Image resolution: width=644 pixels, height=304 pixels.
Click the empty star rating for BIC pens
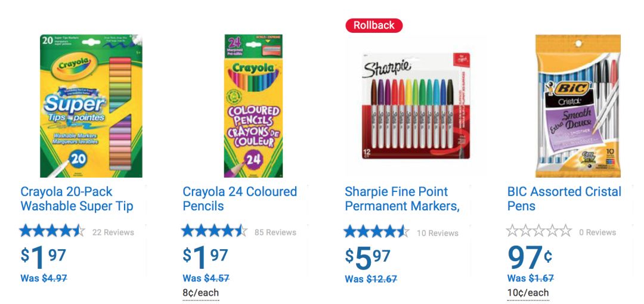539,231
